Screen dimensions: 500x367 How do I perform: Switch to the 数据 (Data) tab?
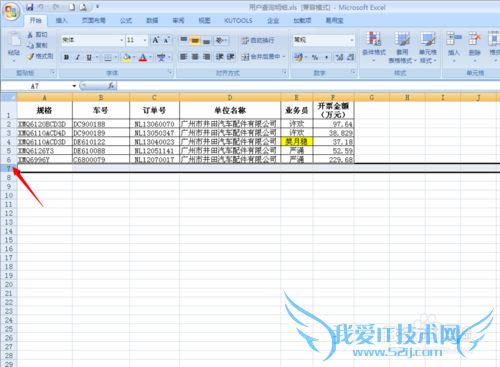pos(152,21)
